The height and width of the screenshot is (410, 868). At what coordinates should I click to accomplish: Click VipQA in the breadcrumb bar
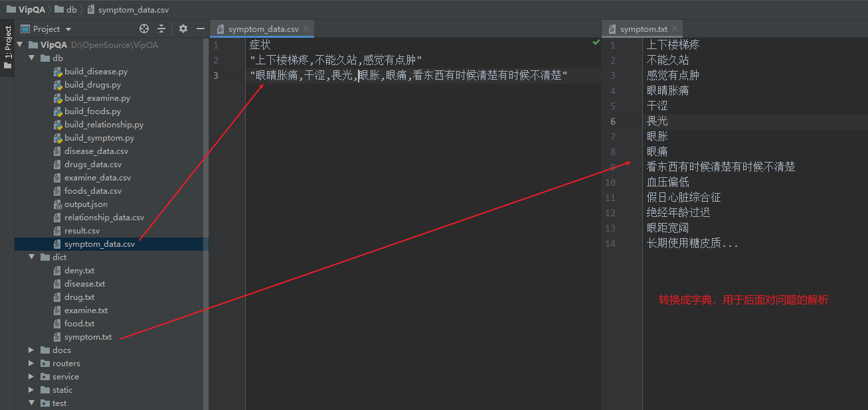(25, 10)
